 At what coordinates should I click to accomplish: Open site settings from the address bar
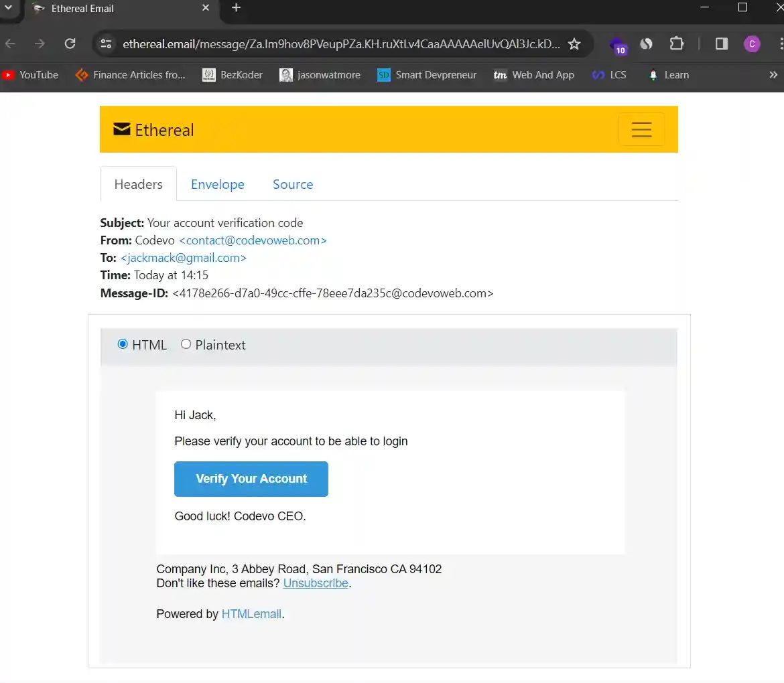[106, 43]
